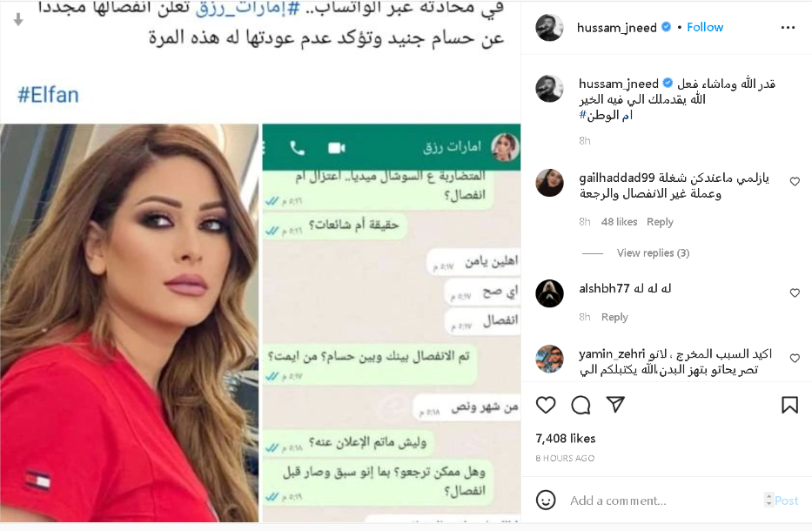Save the post with the bookmark icon
The width and height of the screenshot is (812, 531).
coord(789,405)
